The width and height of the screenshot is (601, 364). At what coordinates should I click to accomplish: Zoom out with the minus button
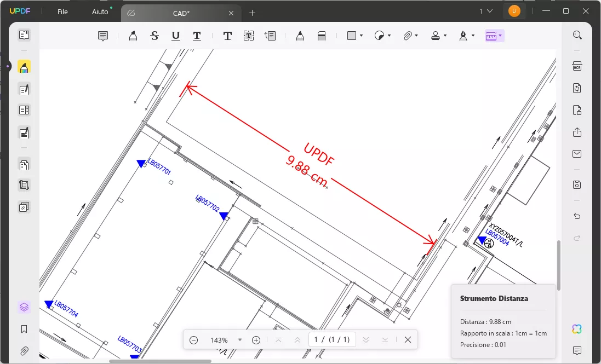tap(193, 340)
